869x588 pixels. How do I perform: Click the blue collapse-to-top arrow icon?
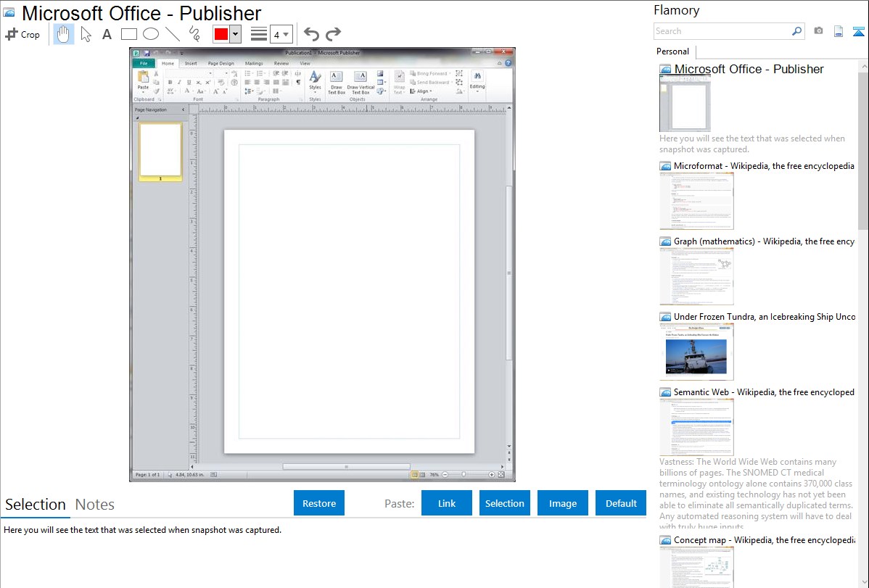click(x=858, y=31)
